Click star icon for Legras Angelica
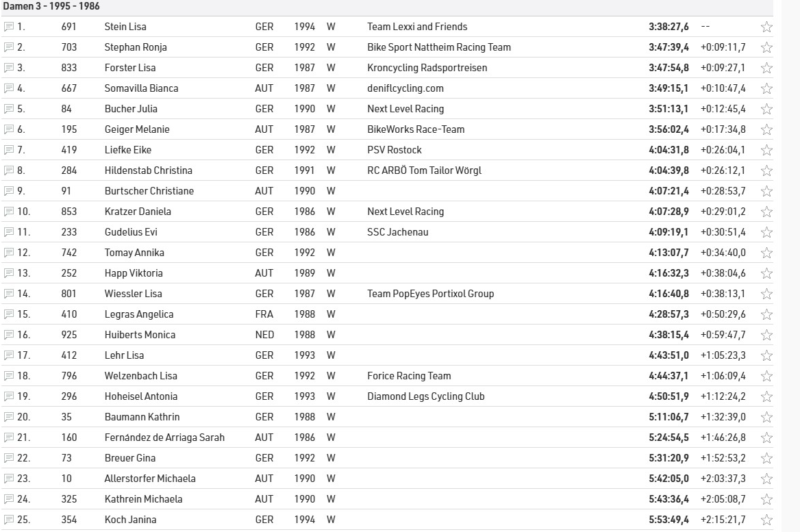Screen dimensions: 800x532 pos(766,315)
